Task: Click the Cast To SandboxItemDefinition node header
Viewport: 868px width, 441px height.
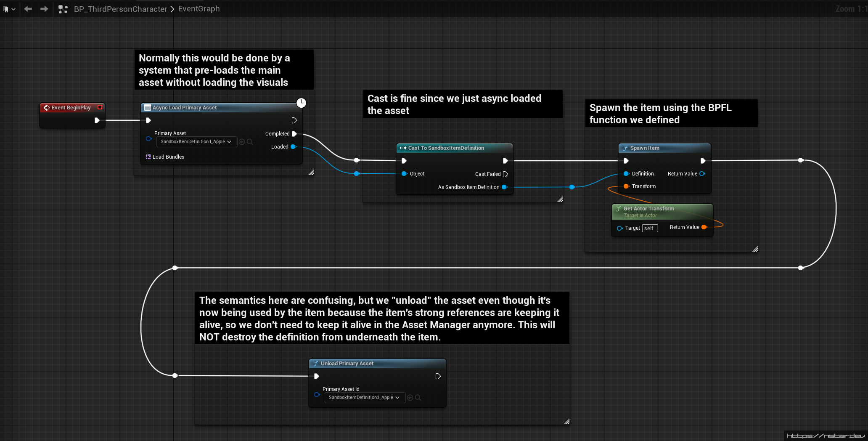Action: [446, 148]
